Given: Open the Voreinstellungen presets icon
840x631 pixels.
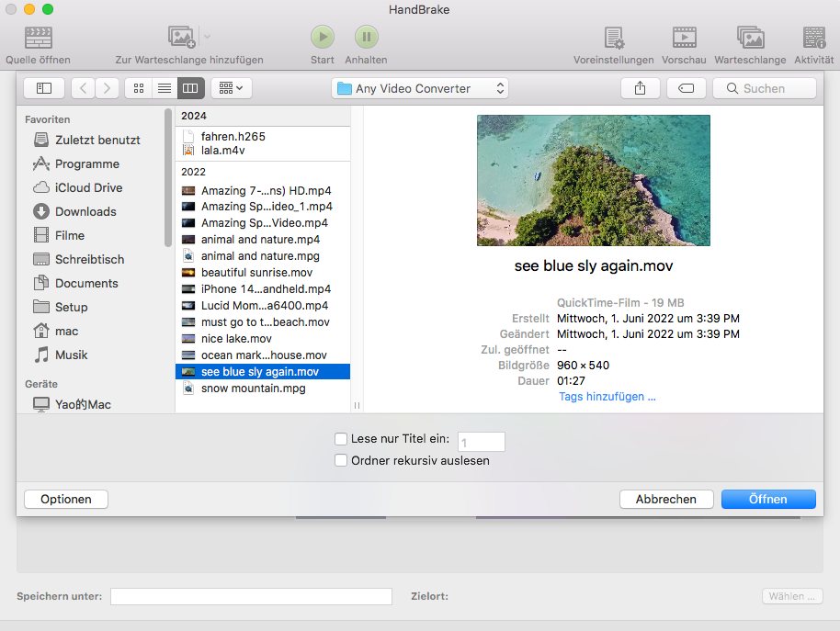Looking at the screenshot, I should pos(614,38).
